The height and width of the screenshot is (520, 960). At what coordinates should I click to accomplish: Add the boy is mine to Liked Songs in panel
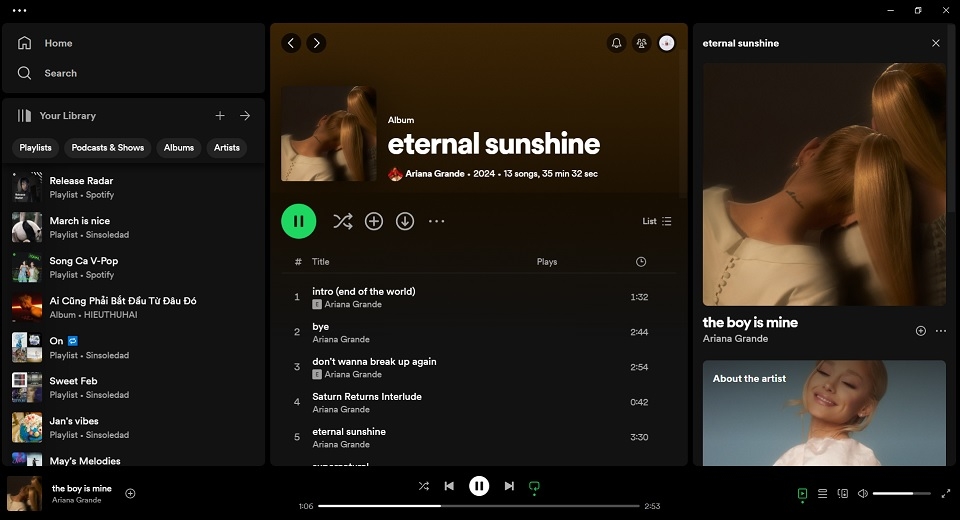point(921,331)
